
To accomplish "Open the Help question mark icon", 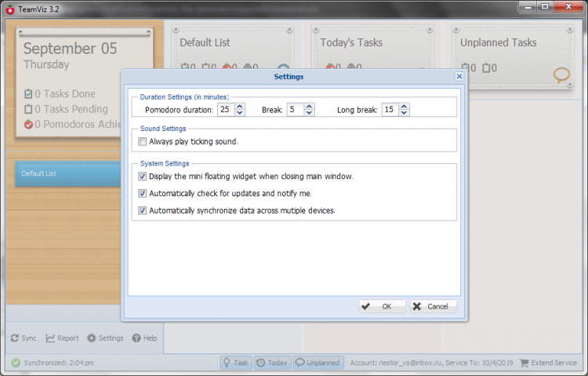I will pyautogui.click(x=136, y=338).
